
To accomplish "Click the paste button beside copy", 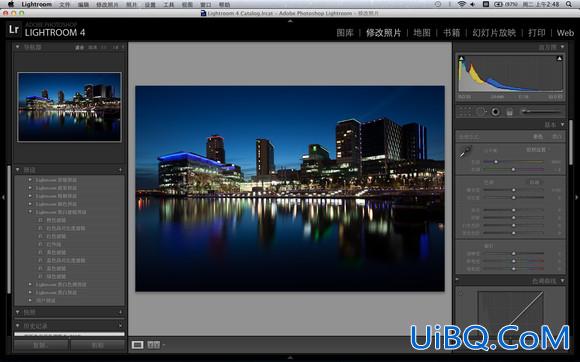I will pyautogui.click(x=98, y=345).
